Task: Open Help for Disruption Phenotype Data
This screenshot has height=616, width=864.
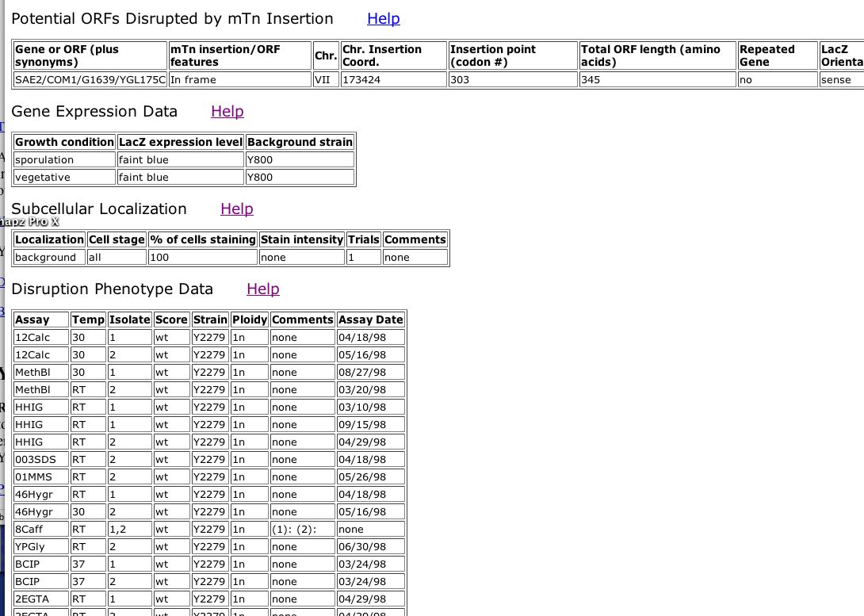Action: [262, 289]
